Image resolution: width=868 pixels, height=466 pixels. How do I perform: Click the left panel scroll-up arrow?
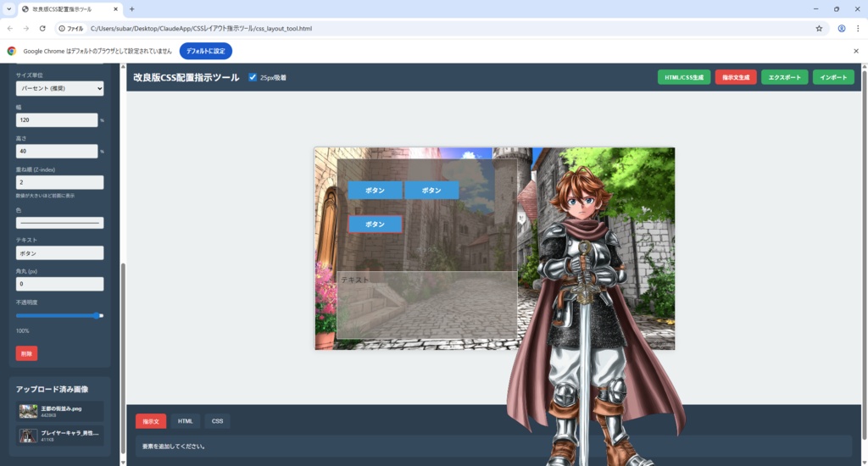coord(123,67)
